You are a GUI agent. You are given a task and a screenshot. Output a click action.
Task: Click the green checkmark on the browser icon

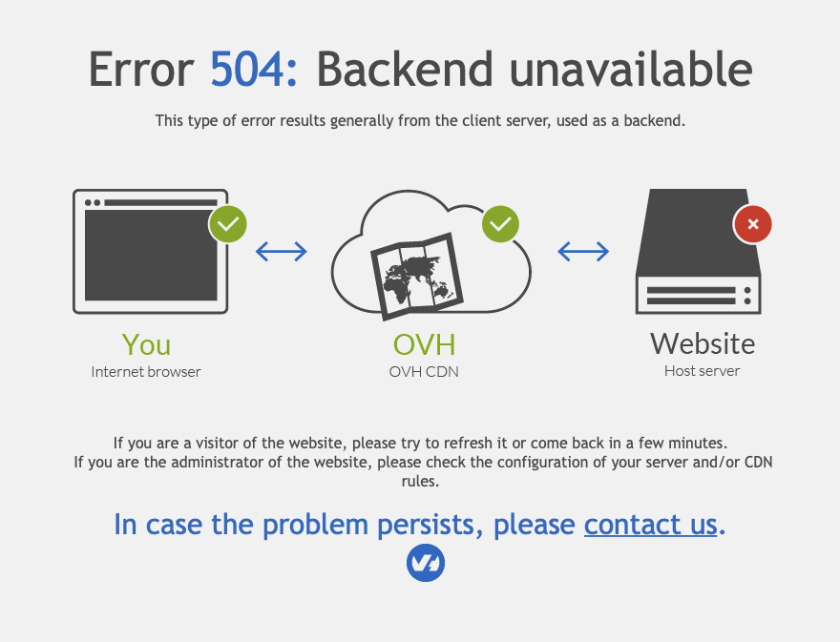point(228,224)
